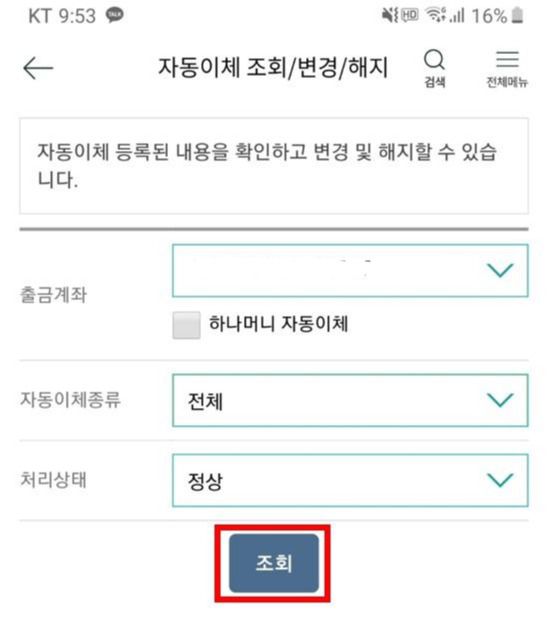
Task: Open the 전체메뉴 hamburger menu icon
Action: [507, 59]
